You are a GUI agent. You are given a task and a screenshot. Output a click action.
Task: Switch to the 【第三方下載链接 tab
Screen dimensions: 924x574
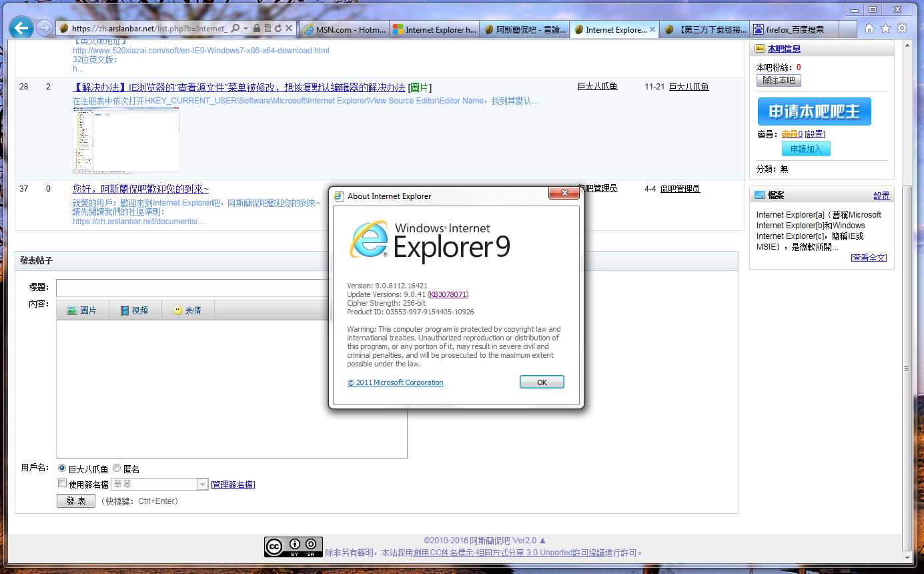(x=705, y=29)
